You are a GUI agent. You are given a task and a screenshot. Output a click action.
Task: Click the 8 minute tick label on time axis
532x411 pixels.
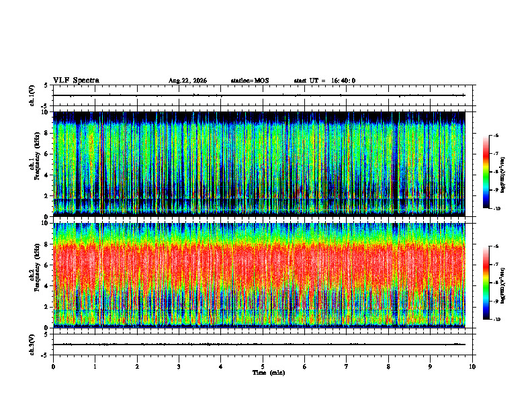[x=388, y=367]
